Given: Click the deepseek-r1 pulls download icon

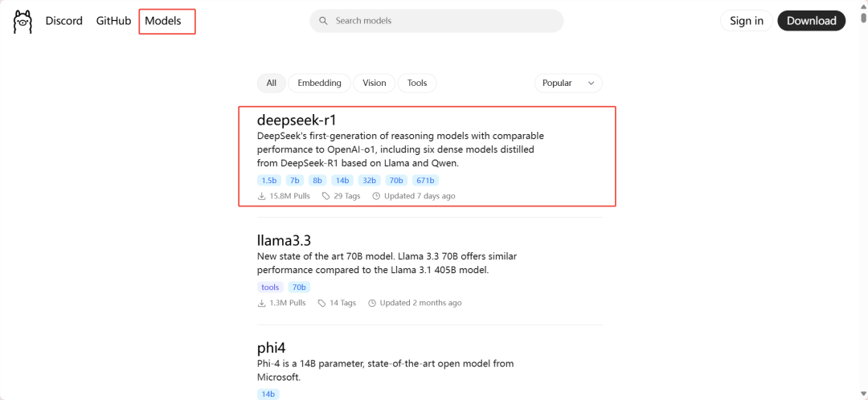Looking at the screenshot, I should pyautogui.click(x=262, y=196).
